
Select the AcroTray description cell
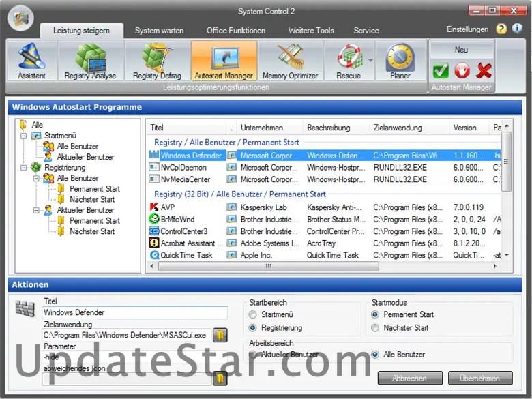click(x=321, y=243)
